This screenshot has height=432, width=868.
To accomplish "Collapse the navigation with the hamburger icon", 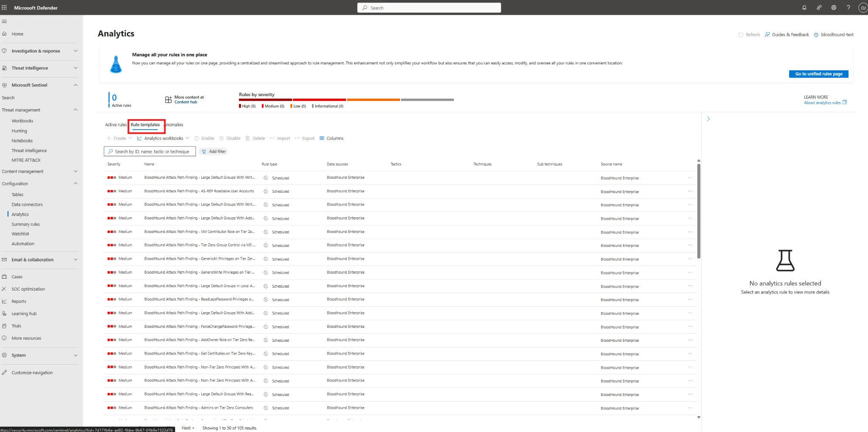I will click(x=4, y=21).
